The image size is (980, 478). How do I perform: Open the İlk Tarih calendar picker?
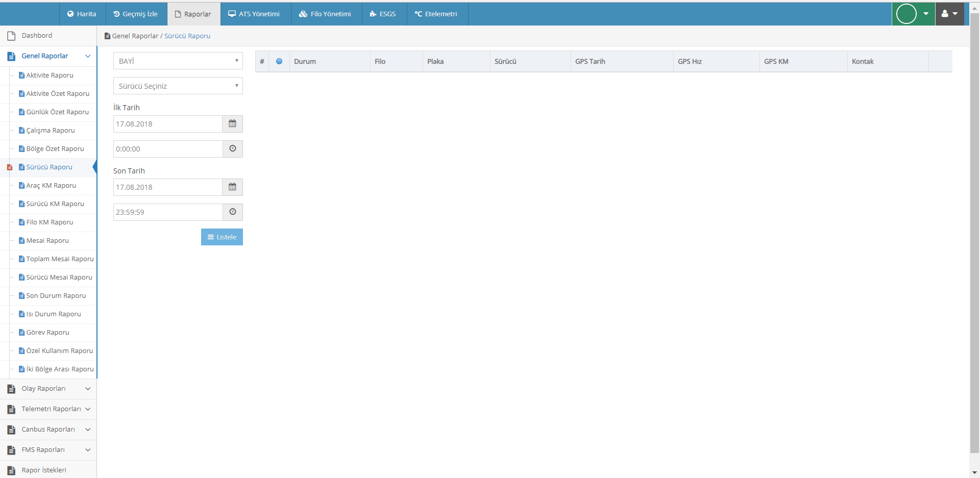coord(232,124)
